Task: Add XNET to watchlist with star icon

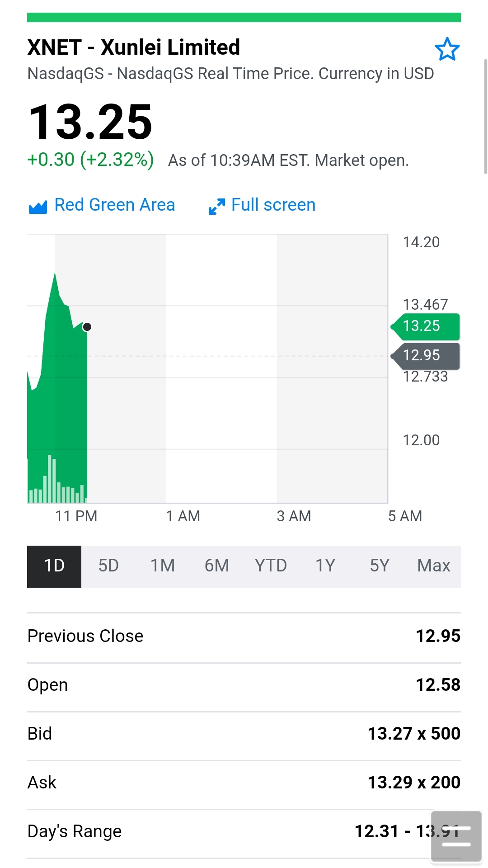Action: pos(447,49)
